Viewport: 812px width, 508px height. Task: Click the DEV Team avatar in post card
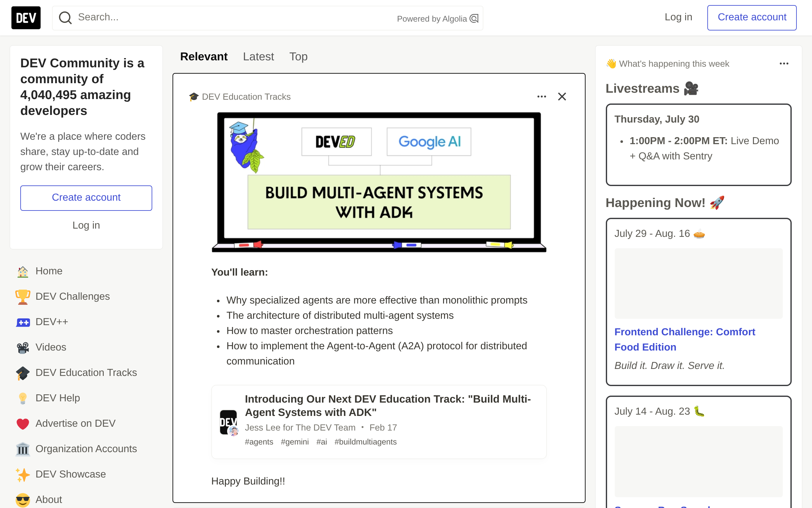pos(228,422)
